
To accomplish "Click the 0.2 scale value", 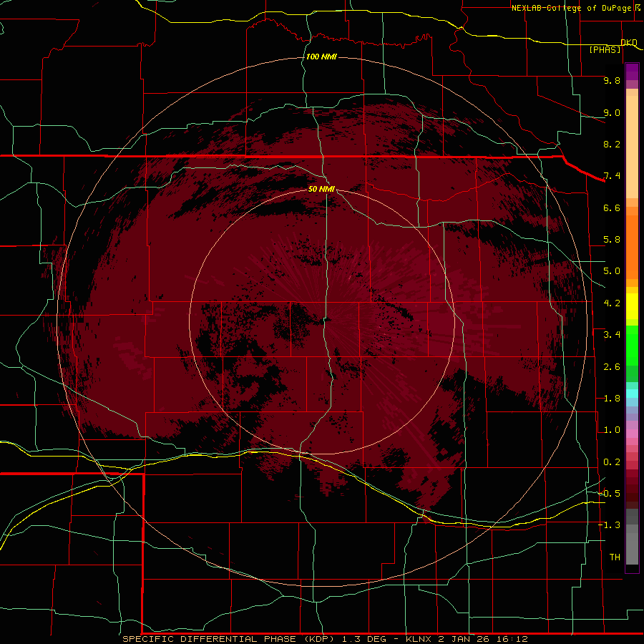I will pyautogui.click(x=612, y=462).
